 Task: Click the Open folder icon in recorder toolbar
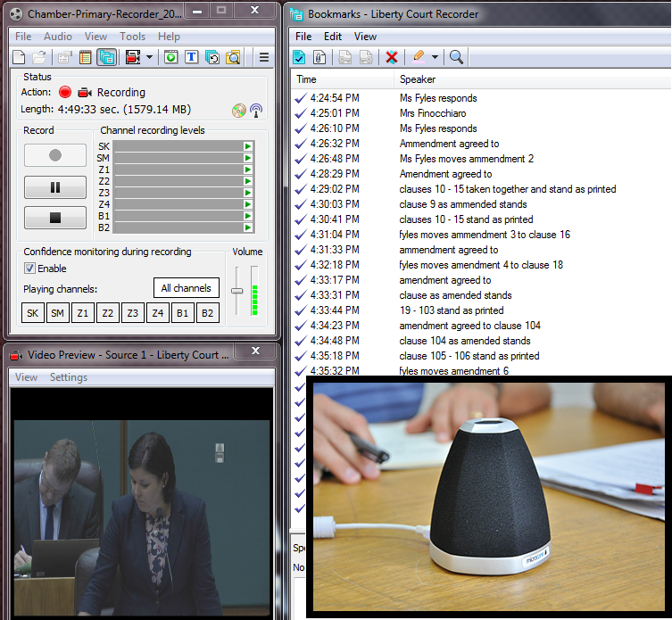pos(39,57)
